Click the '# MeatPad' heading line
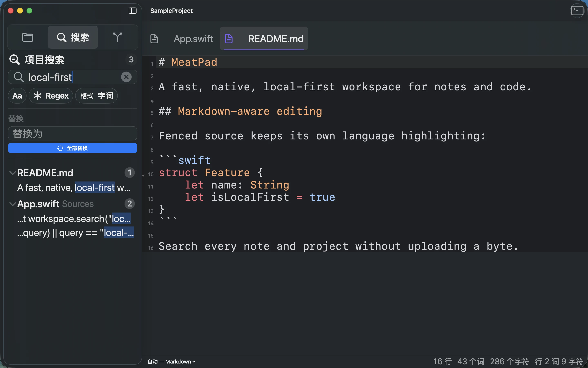This screenshot has height=368, width=588. [x=188, y=62]
